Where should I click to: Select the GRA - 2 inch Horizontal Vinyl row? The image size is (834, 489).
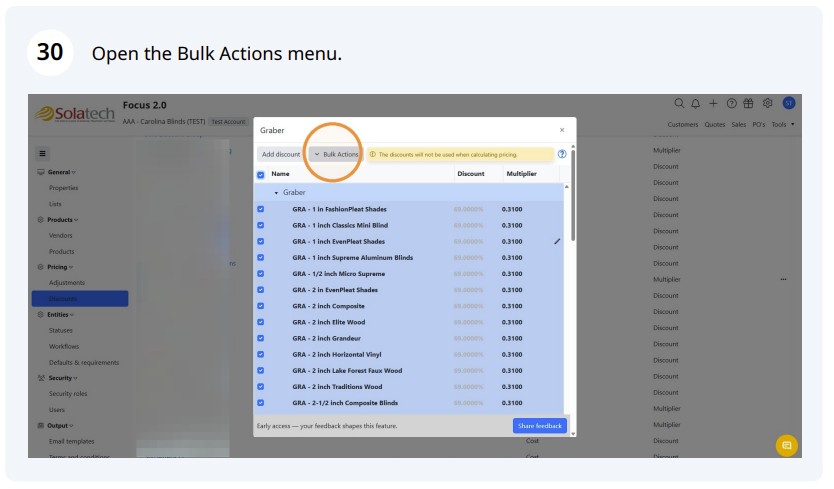click(x=408, y=354)
